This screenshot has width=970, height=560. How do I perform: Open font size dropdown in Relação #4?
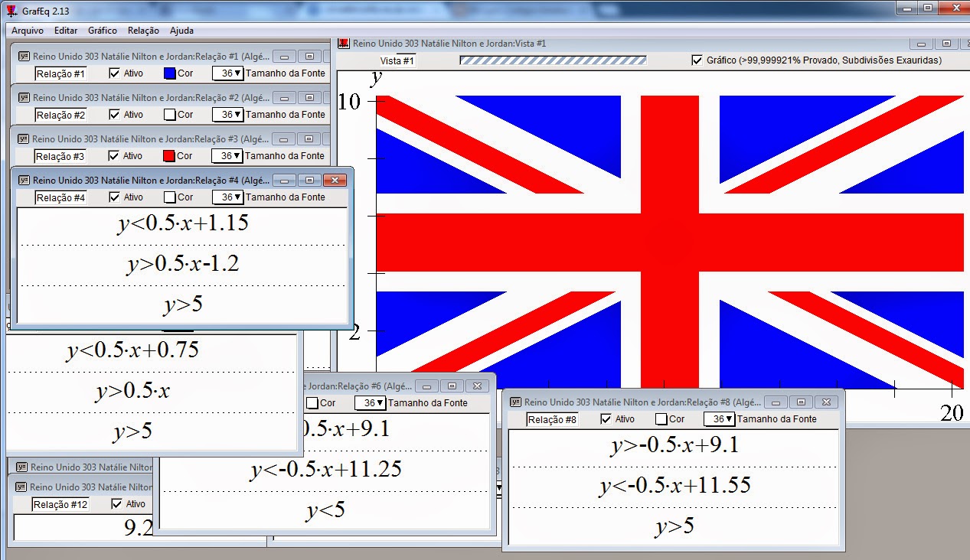(227, 197)
